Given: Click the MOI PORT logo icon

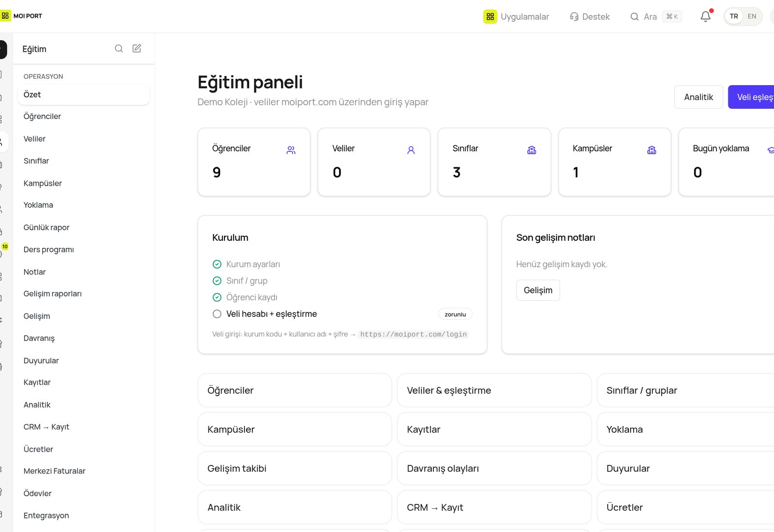Looking at the screenshot, I should click(x=5, y=16).
